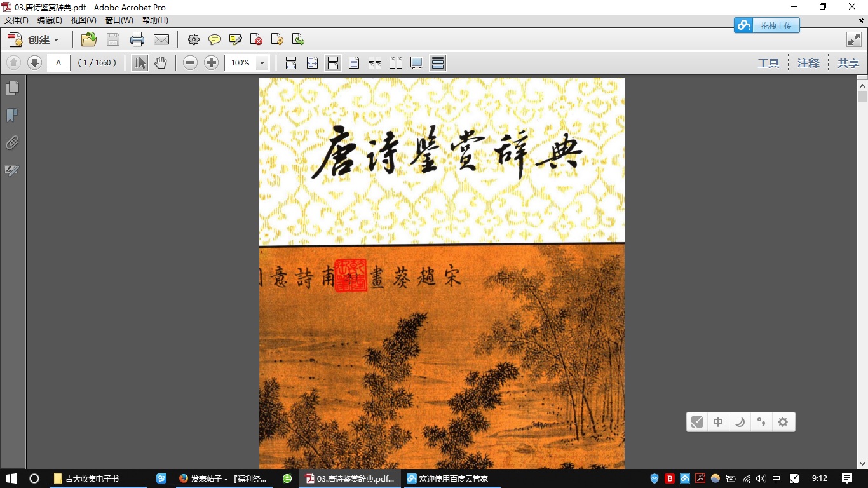
Task: Click the 100% zoom value field
Action: 240,63
